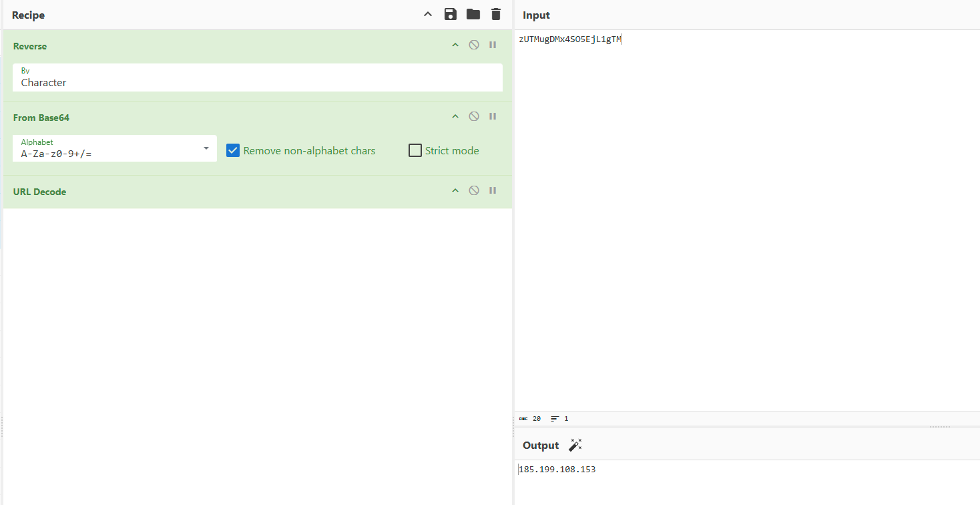Viewport: 980px width, 505px height.
Task: Click into the Input text area
Action: tap(747, 220)
